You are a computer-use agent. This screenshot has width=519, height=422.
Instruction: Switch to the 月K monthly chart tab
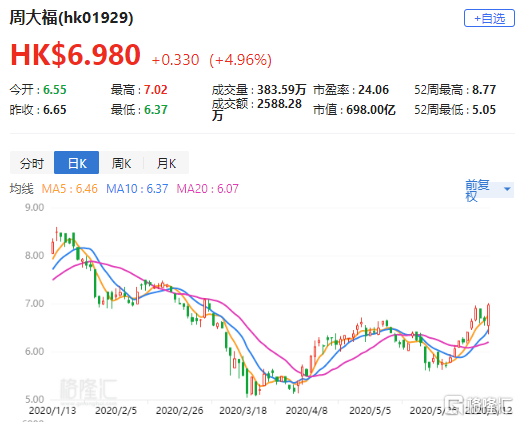(166, 163)
